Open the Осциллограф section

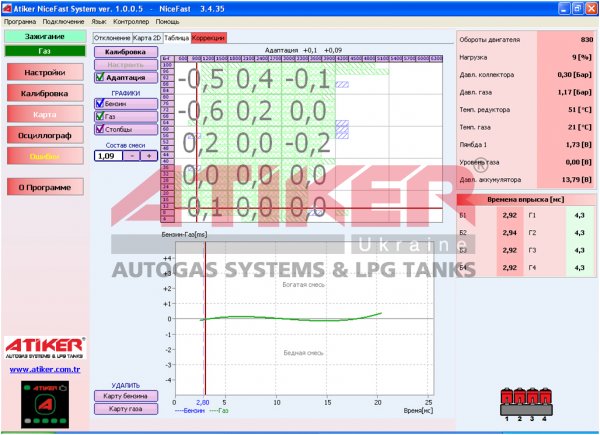(x=45, y=135)
